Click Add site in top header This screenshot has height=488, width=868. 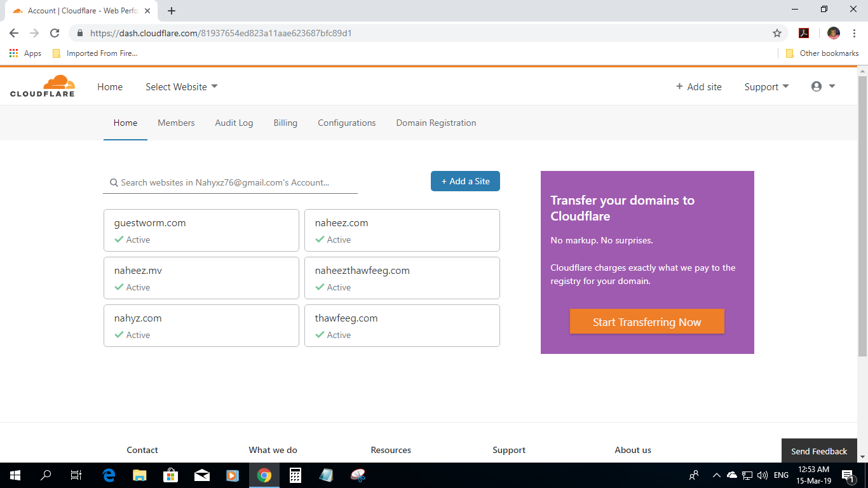pyautogui.click(x=699, y=87)
